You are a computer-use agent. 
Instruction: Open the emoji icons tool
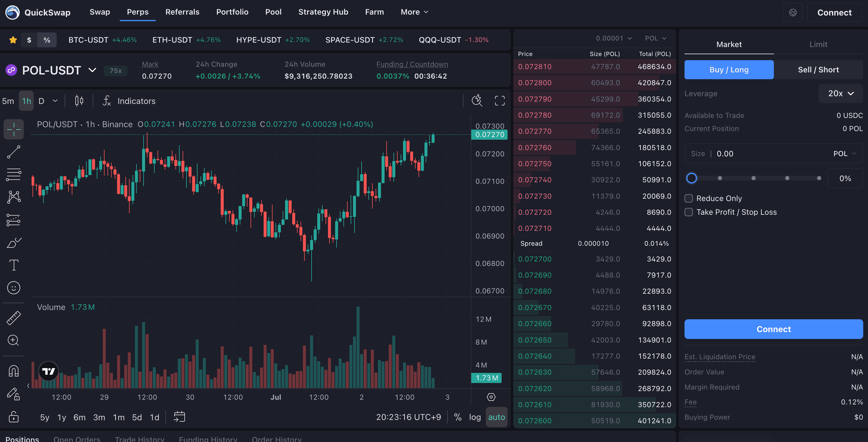tap(14, 288)
